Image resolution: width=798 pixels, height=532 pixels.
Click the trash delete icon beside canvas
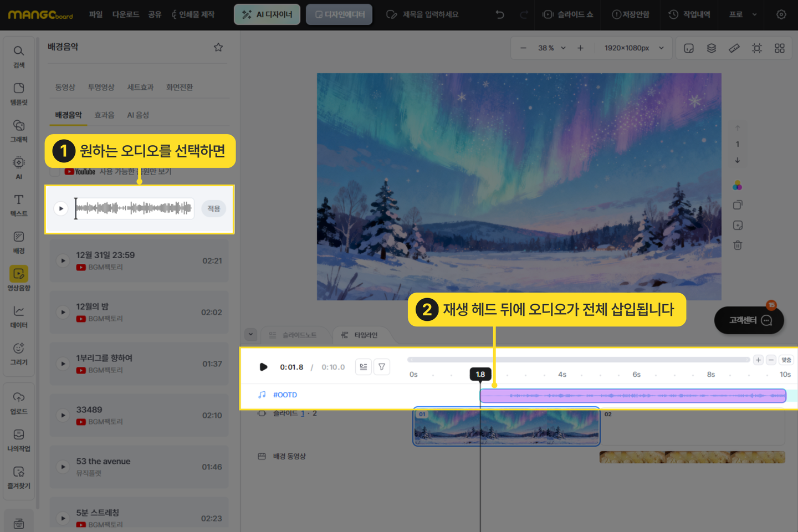(738, 245)
